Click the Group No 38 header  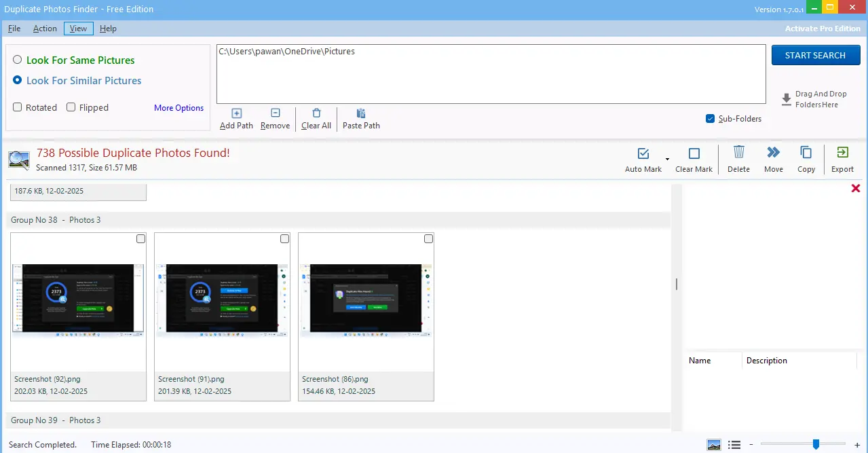click(x=338, y=220)
